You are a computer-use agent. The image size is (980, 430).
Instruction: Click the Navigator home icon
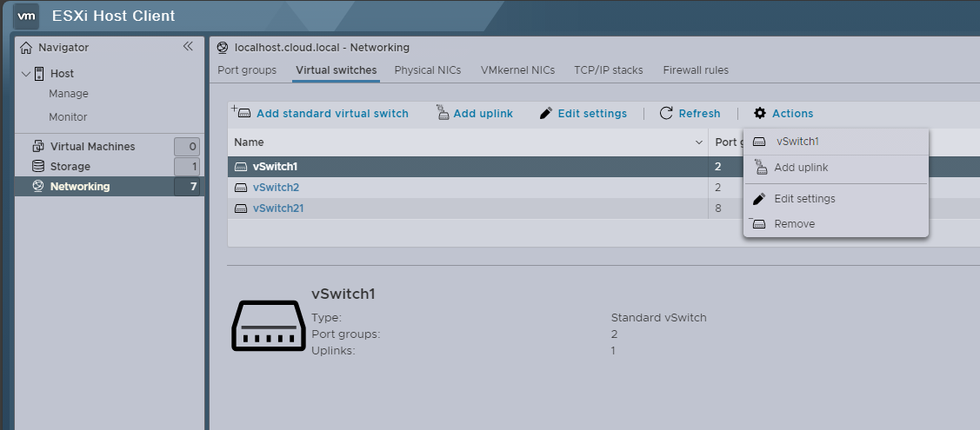coord(25,48)
